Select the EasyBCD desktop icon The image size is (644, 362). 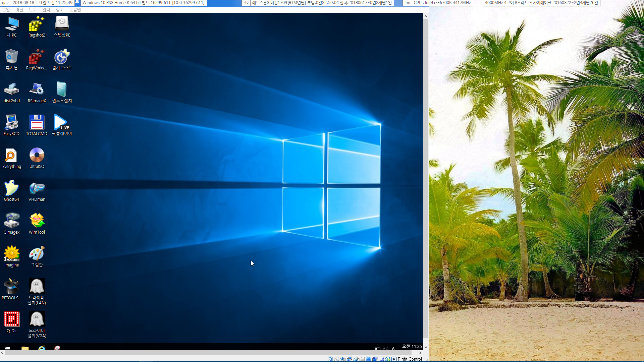[x=12, y=125]
